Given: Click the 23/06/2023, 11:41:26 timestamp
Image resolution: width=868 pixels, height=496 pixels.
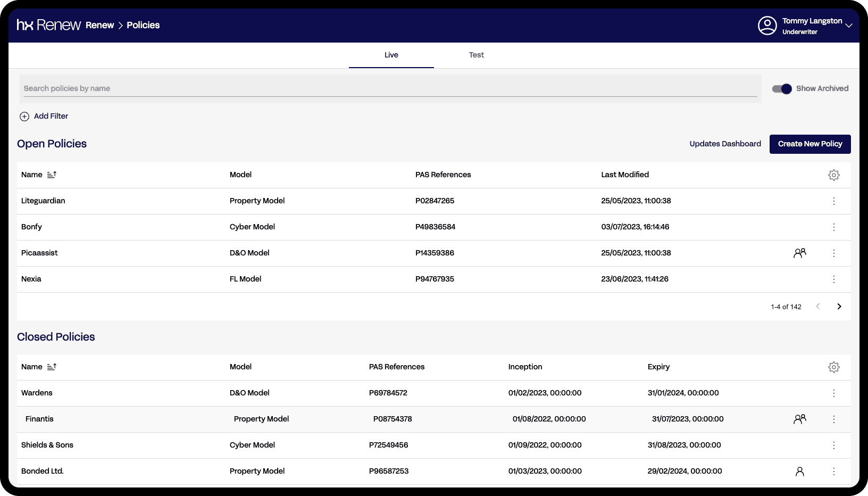Looking at the screenshot, I should [x=635, y=279].
